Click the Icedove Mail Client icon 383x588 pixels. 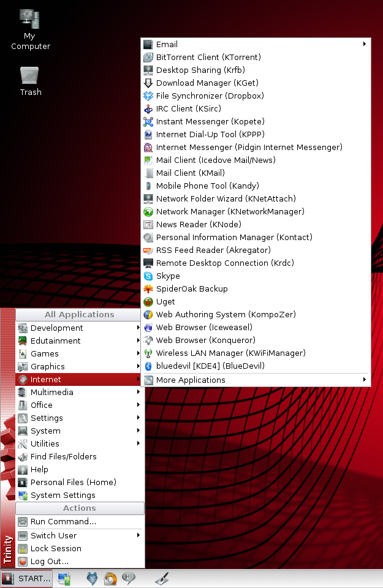tap(148, 160)
